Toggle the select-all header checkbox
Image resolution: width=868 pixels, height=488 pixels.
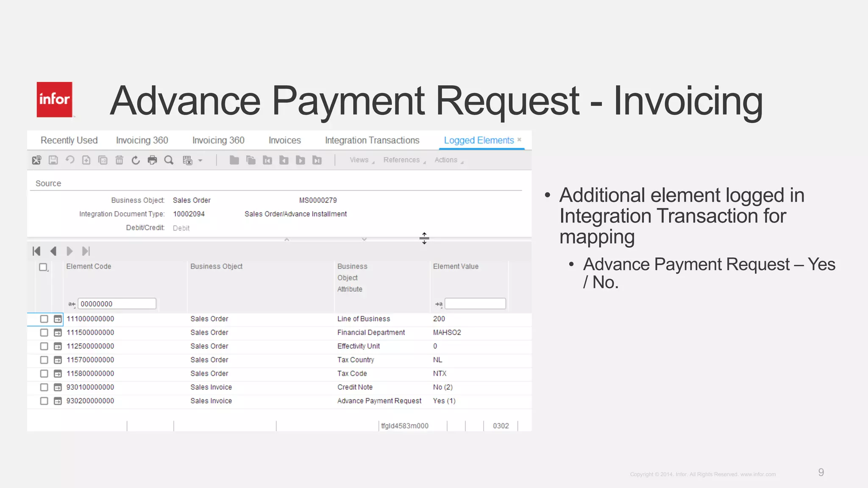coord(43,267)
